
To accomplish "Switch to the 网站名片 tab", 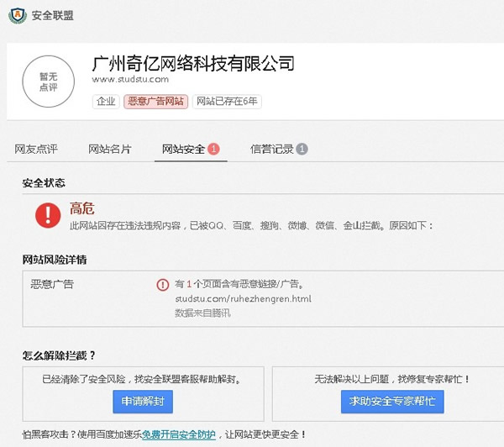I will 110,150.
